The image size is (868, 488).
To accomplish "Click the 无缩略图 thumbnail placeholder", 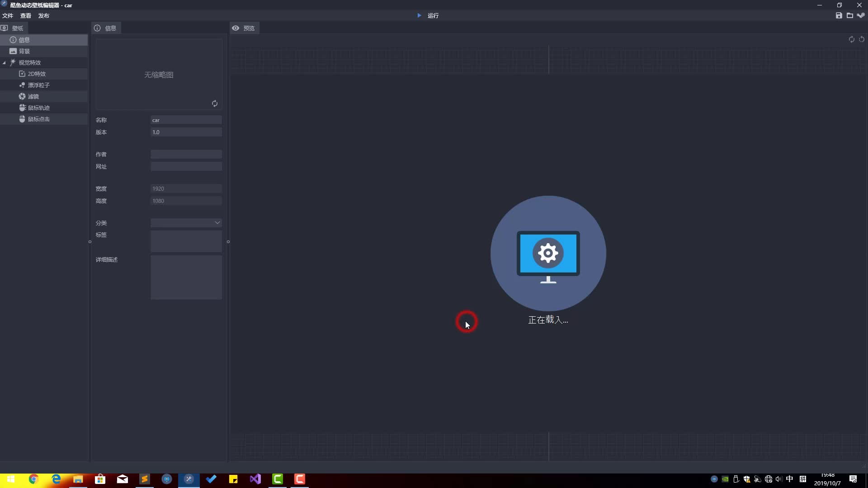I will pyautogui.click(x=159, y=75).
